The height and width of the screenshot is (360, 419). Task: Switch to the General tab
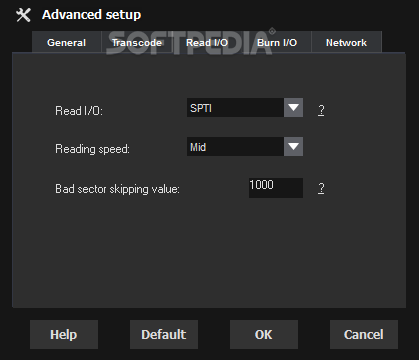pos(66,42)
